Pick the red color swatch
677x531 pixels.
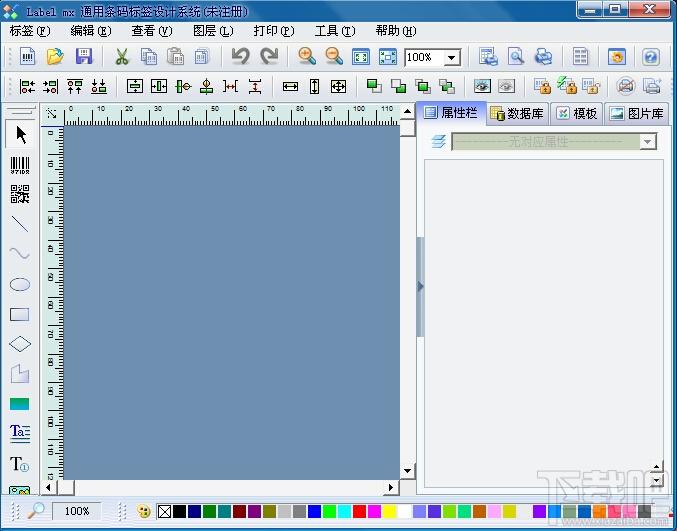[359, 512]
